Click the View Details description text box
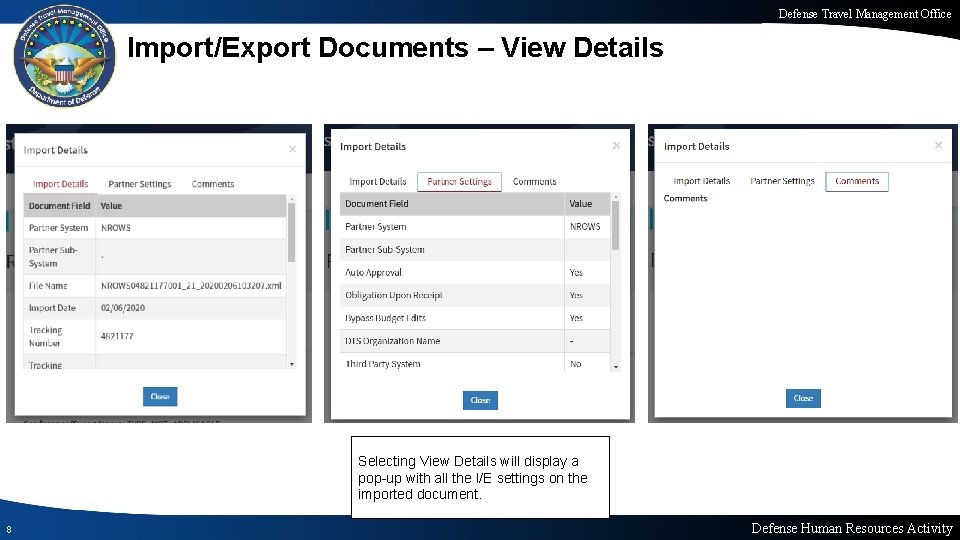This screenshot has height=540, width=960. tap(480, 477)
